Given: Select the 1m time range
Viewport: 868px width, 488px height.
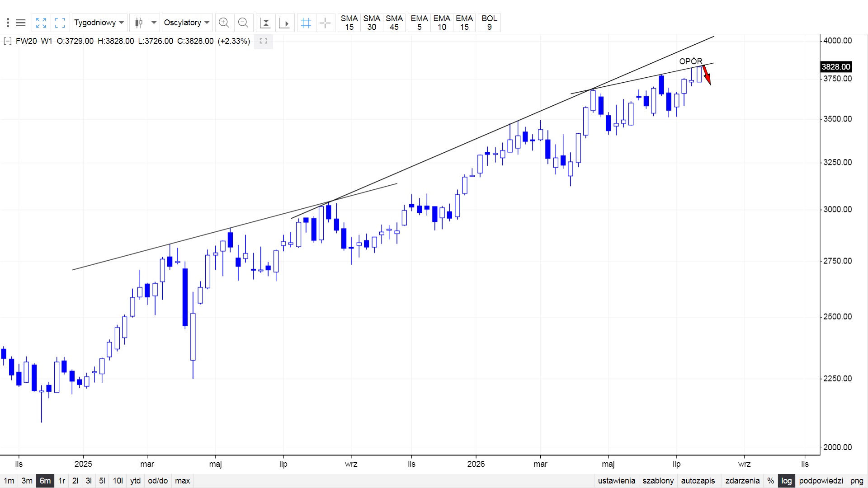Looking at the screenshot, I should pos(9,481).
